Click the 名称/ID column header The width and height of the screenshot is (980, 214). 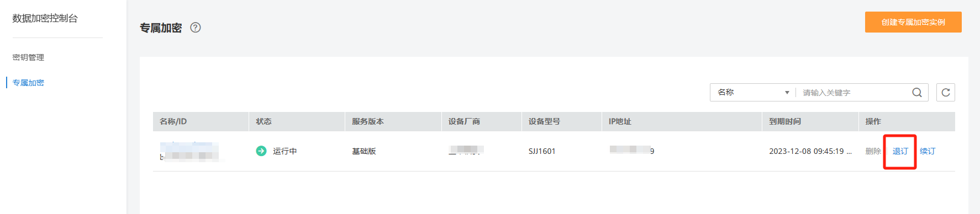pos(173,121)
